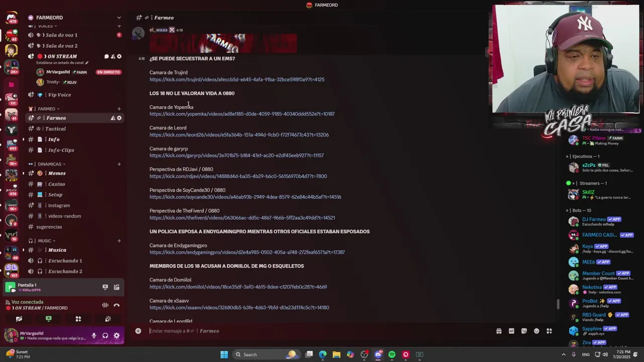
Task: Open soundboard icon in voice panel
Action: coord(108,319)
